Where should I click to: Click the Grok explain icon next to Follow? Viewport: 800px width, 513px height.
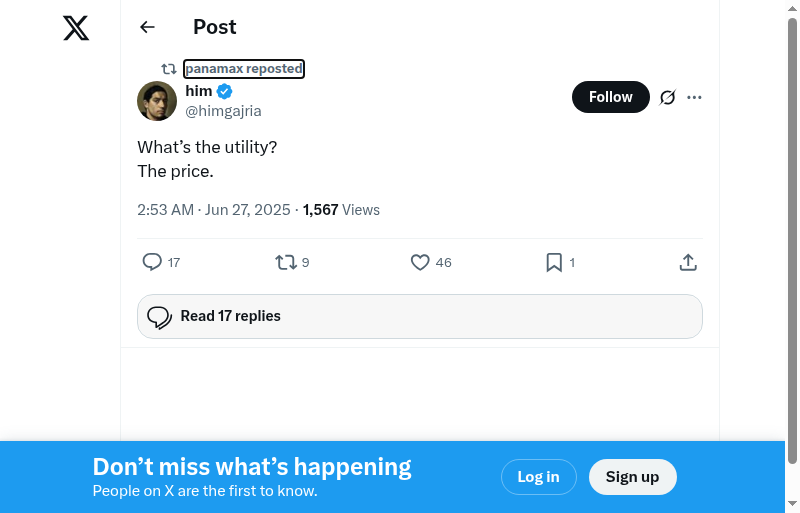tap(668, 97)
